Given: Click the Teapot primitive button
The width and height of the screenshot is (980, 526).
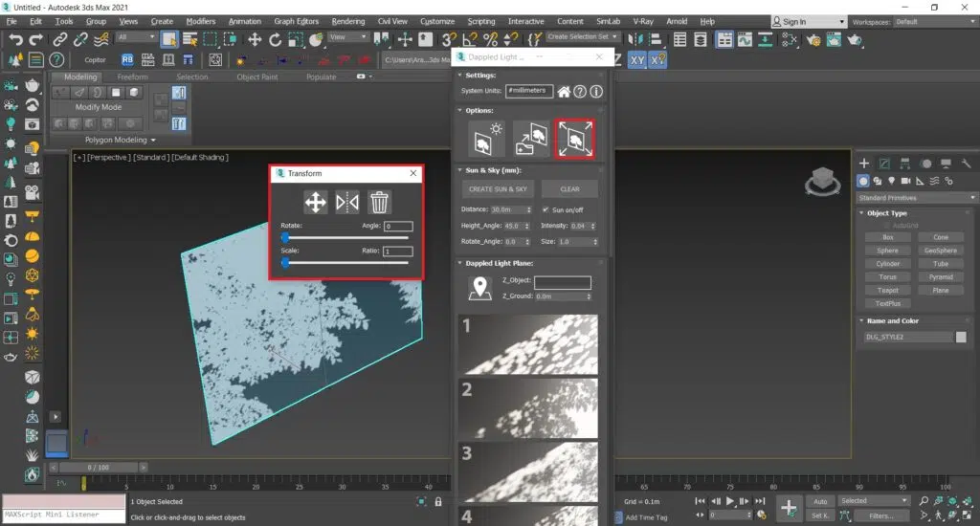Looking at the screenshot, I should point(887,290).
